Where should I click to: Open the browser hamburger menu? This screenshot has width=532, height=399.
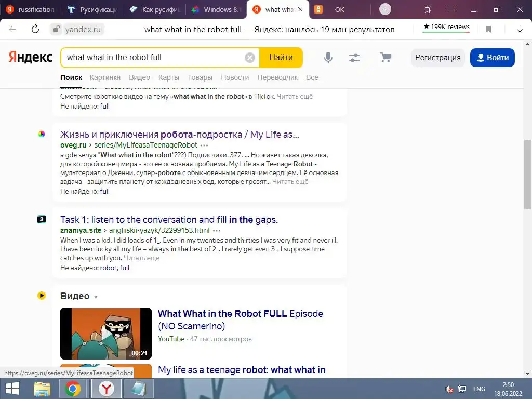pyautogui.click(x=451, y=9)
